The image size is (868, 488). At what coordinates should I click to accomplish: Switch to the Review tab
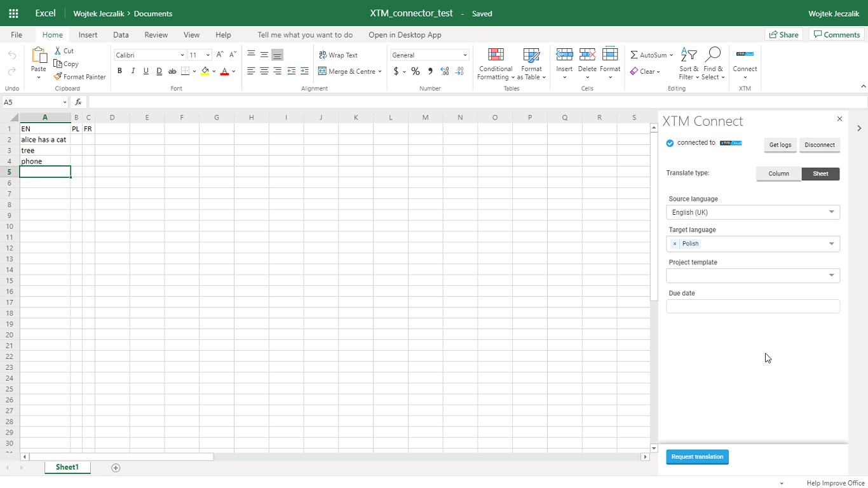click(x=156, y=35)
